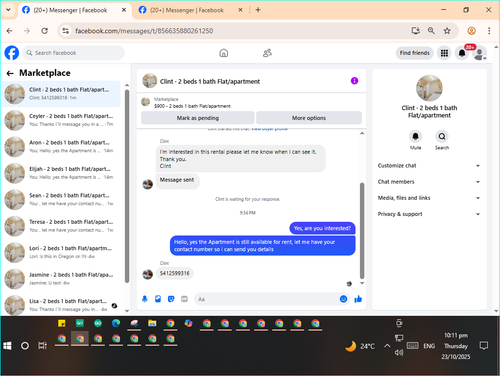This screenshot has width=500, height=376.
Task: Open Lori conversation in chat list
Action: (x=62, y=252)
